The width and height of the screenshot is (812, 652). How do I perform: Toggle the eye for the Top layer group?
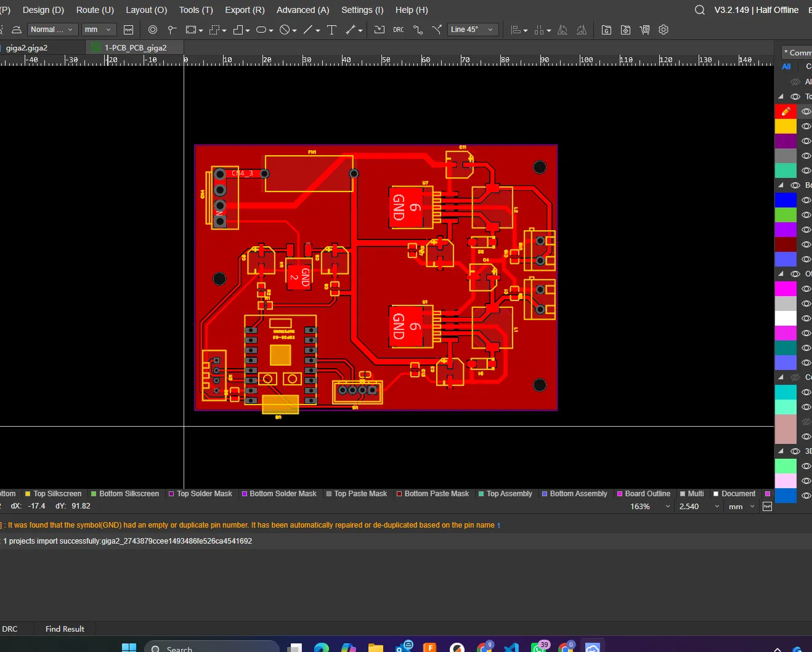point(795,97)
